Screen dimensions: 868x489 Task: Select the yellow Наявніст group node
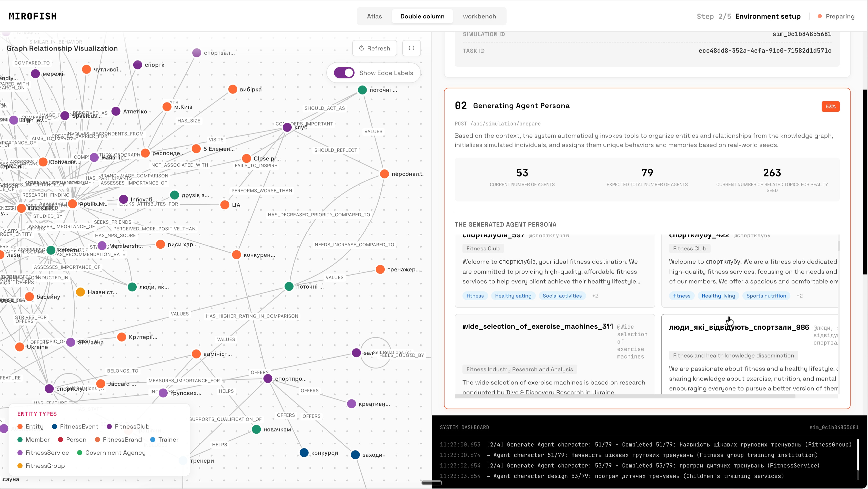(x=80, y=292)
